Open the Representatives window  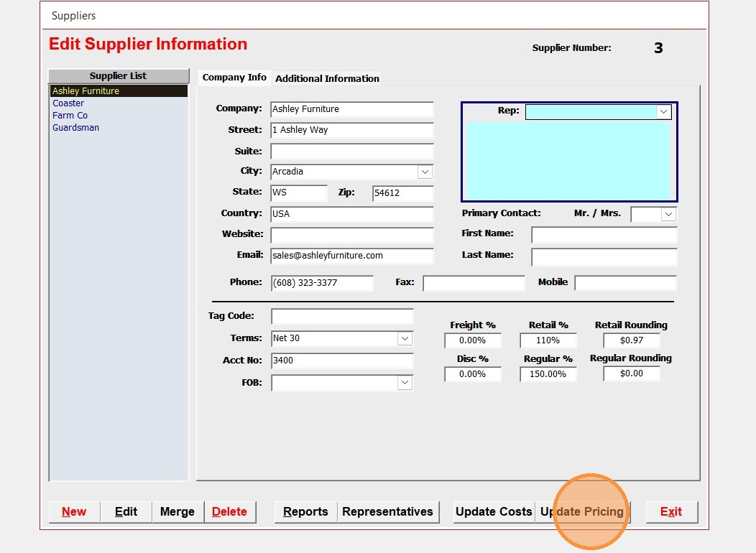click(x=387, y=511)
